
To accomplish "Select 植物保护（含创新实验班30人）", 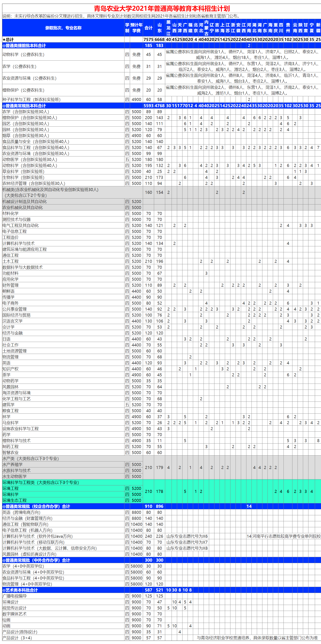I will [x=162, y=117].
